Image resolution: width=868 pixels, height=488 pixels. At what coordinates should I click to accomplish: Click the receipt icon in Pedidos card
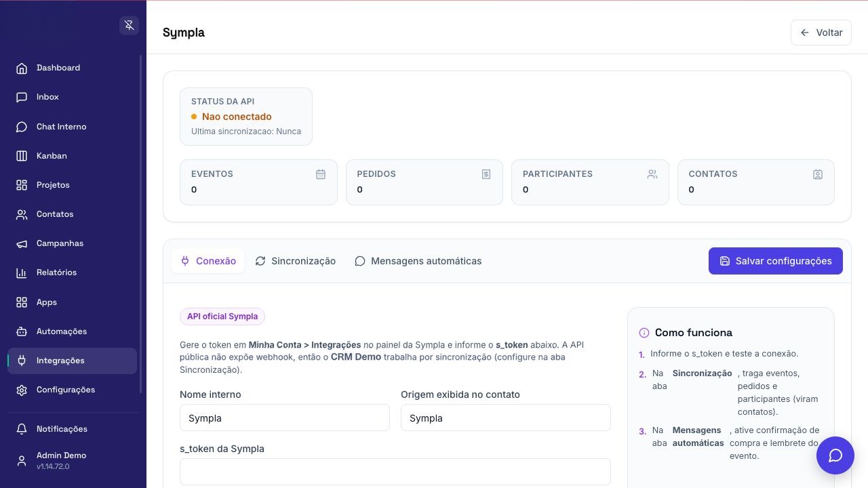click(486, 174)
